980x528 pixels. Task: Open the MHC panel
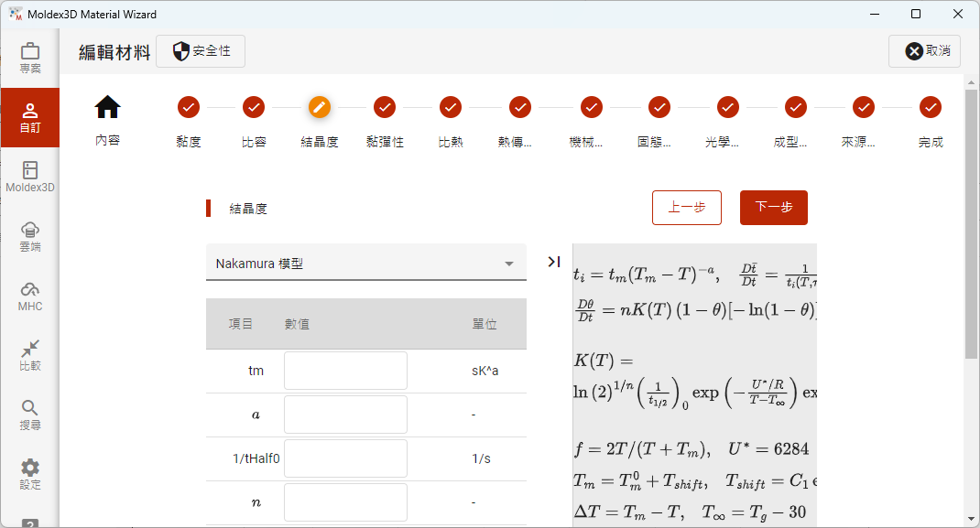tap(30, 295)
